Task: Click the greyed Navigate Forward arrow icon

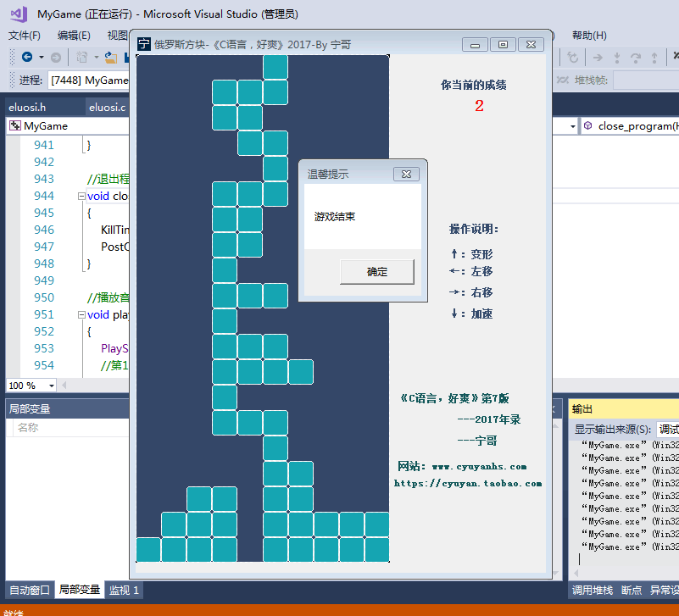Action: pos(56,57)
